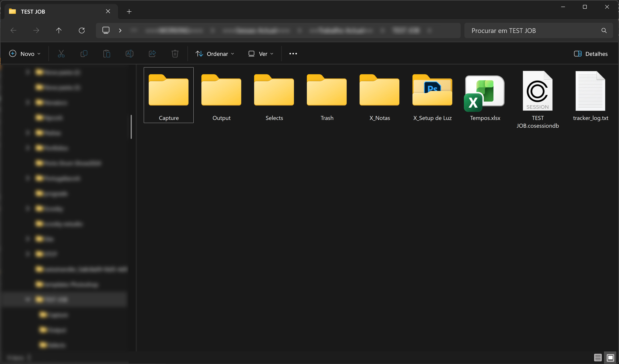The image size is (619, 364).
Task: Switch to large icons view at bottom right
Action: [x=610, y=357]
